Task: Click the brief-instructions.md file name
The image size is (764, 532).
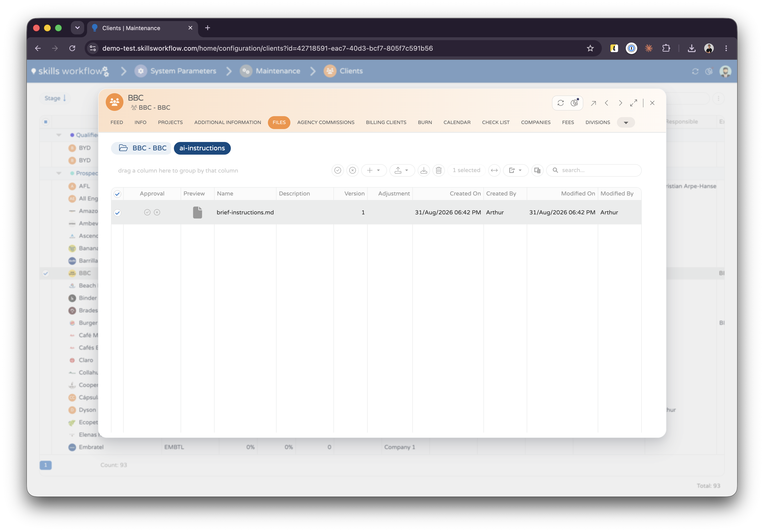Action: [245, 212]
